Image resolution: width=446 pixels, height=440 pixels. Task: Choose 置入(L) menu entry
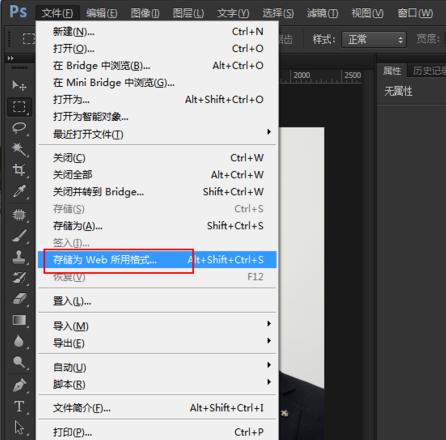157,301
